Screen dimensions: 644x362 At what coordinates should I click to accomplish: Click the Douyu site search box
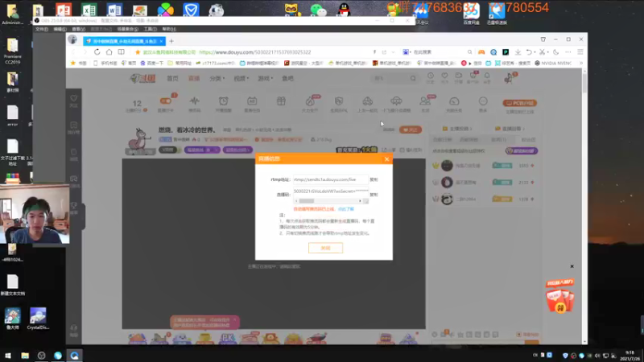(390, 78)
